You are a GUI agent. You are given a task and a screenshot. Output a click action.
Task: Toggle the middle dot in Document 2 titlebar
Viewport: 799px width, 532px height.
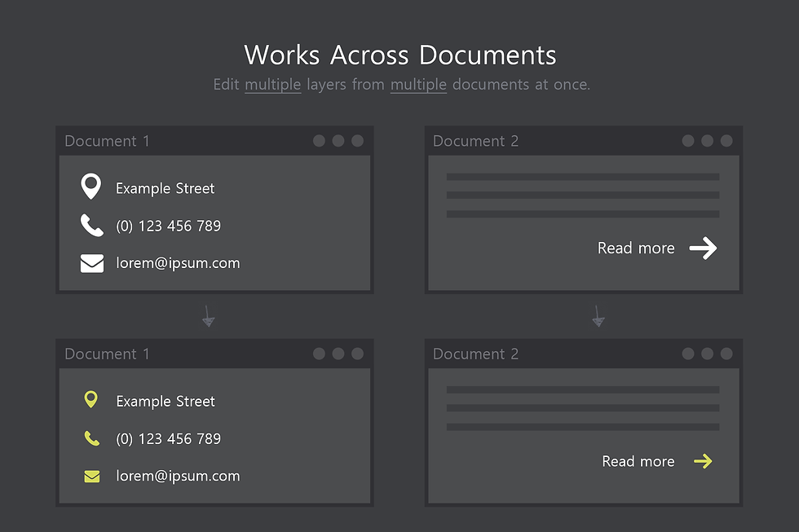coord(707,140)
